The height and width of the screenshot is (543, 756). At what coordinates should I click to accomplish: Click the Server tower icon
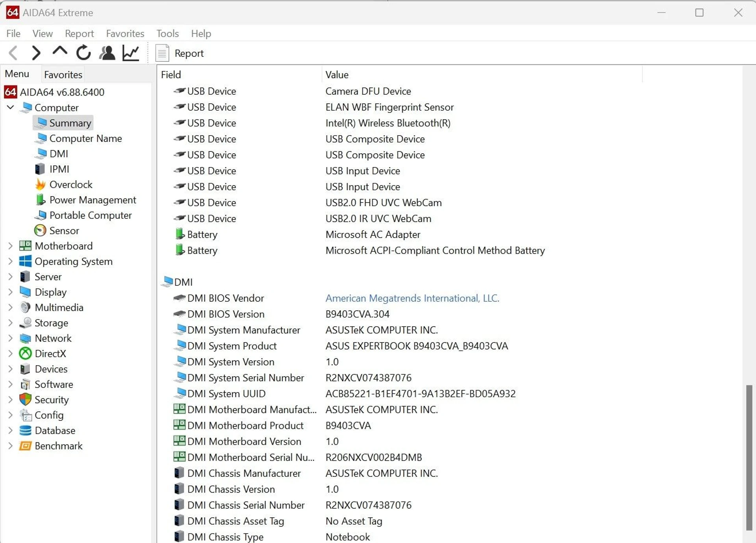coord(25,277)
